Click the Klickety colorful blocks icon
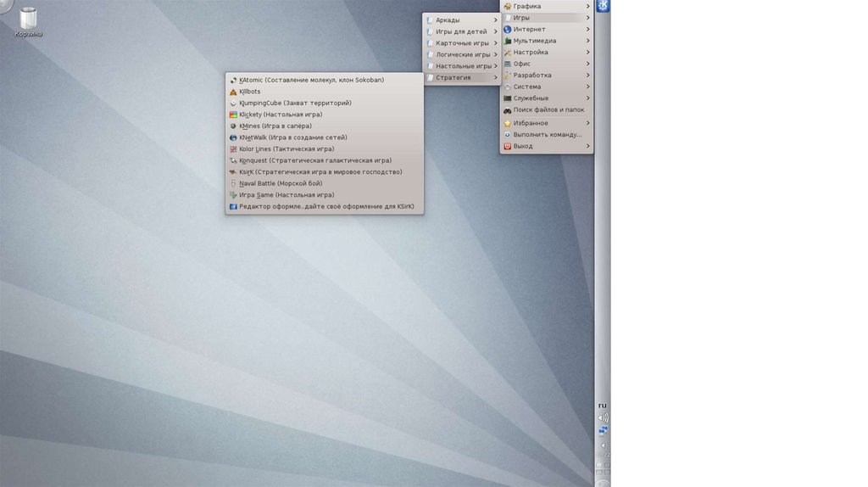The height and width of the screenshot is (487, 868). [x=233, y=115]
